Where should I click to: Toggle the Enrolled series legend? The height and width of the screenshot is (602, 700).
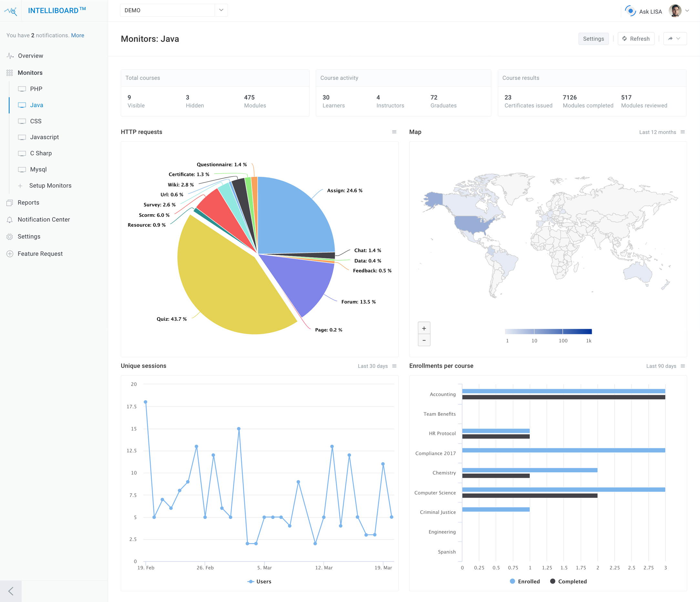pyautogui.click(x=525, y=581)
